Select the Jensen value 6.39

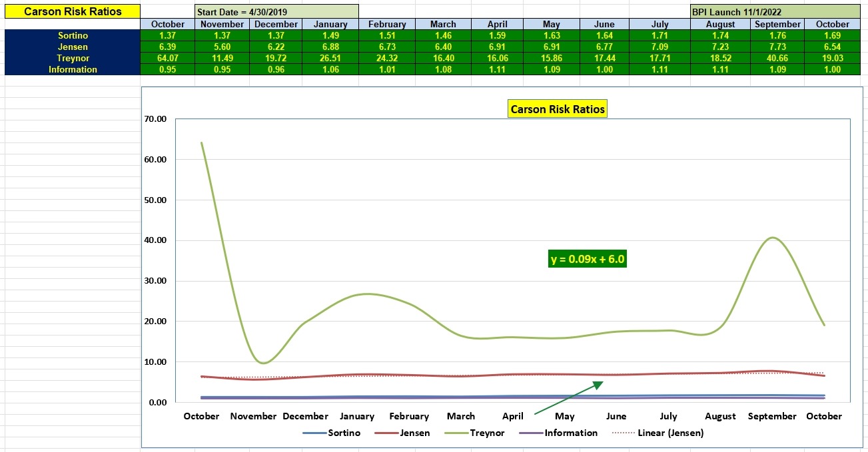pos(168,47)
